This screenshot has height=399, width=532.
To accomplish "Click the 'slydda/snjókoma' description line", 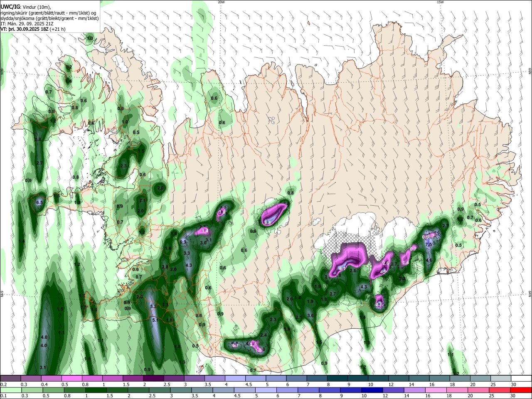I will pos(49,18).
